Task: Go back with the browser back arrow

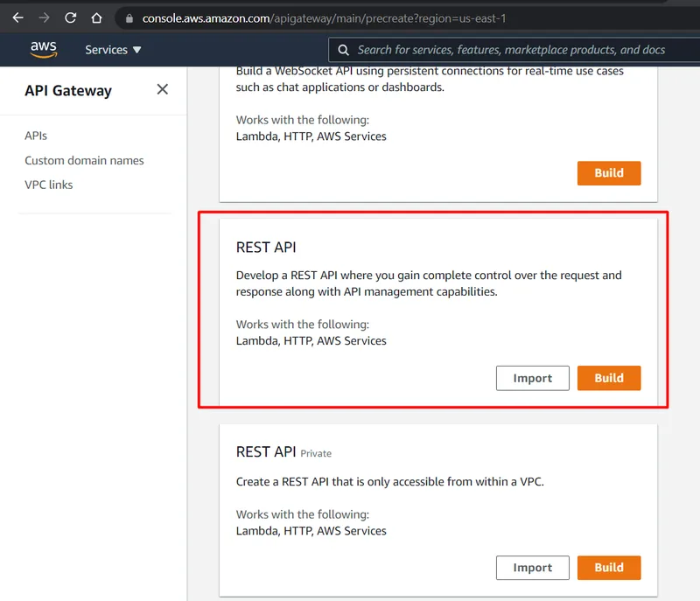Action: (17, 17)
